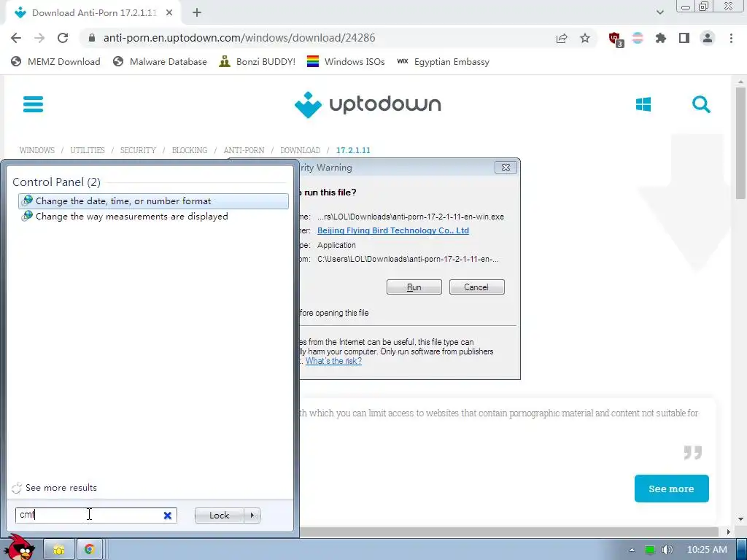Image resolution: width=747 pixels, height=560 pixels.
Task: Open the tab search chevron
Action: click(659, 13)
